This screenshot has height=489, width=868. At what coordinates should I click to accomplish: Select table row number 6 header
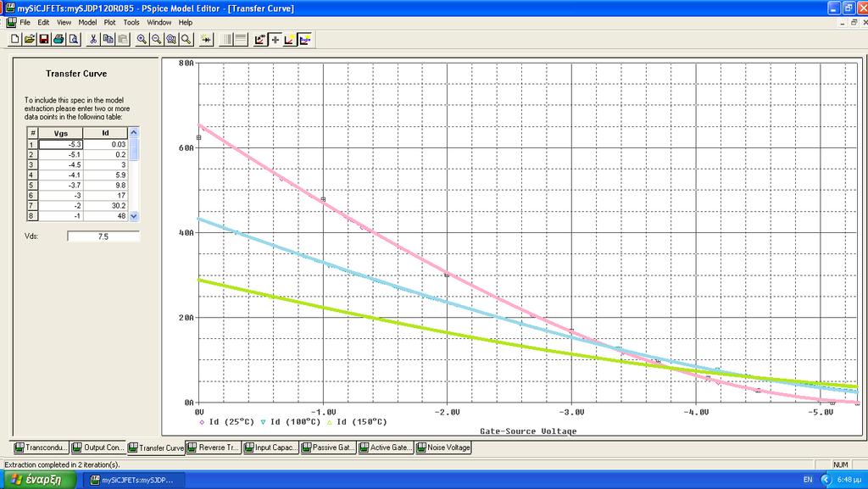pyautogui.click(x=32, y=195)
